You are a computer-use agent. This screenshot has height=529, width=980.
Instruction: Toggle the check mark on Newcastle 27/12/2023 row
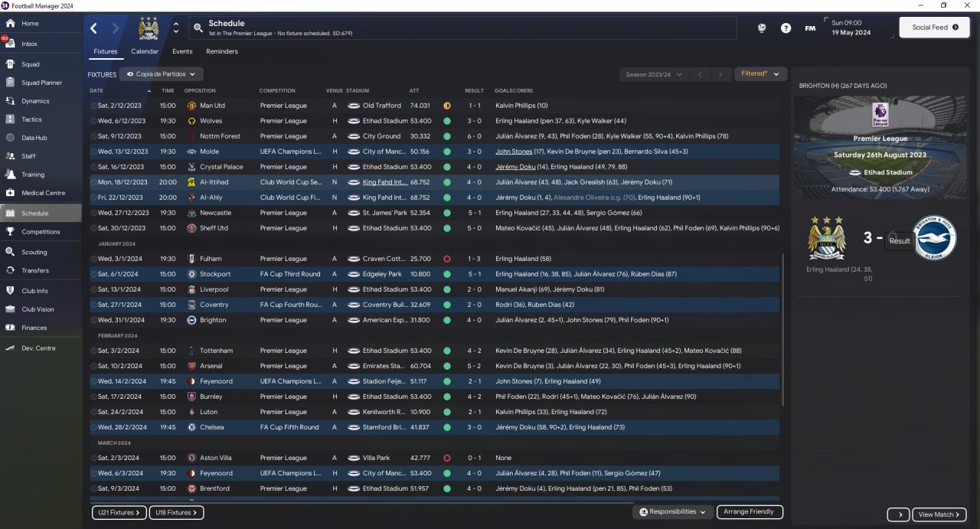coord(93,213)
